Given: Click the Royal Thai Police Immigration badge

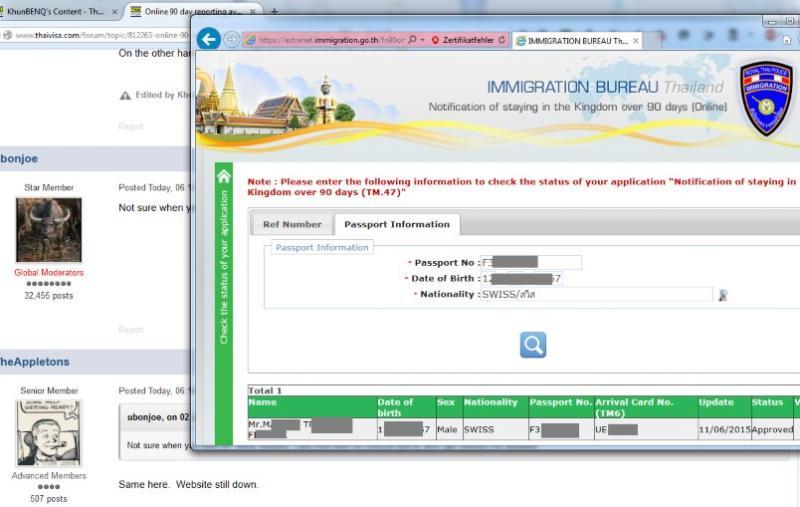Looking at the screenshot, I should pos(766,98).
